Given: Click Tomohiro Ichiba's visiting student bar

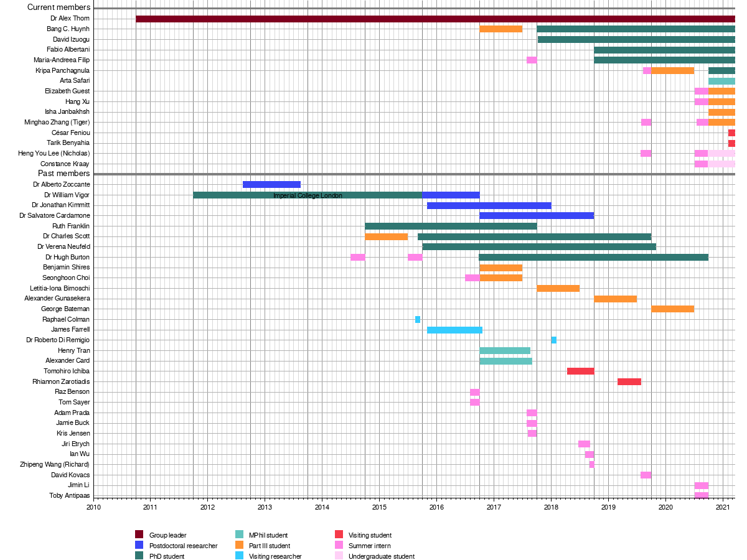Looking at the screenshot, I should click(580, 371).
